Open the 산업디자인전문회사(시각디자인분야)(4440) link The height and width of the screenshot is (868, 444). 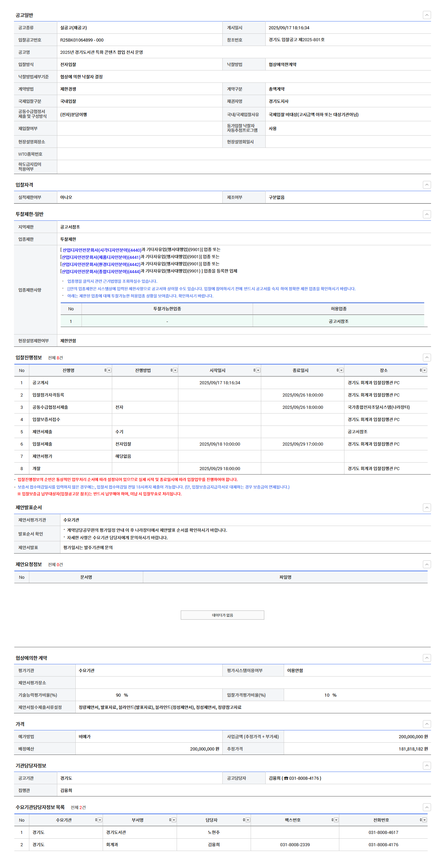(x=102, y=250)
